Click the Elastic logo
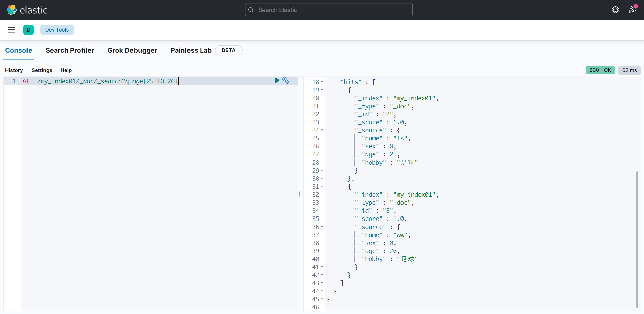Image resolution: width=644 pixels, height=314 pixels. 27,10
